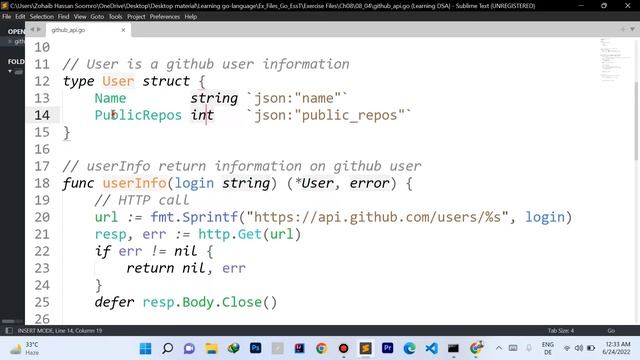Open the red recording app on taskbar

pos(344,348)
